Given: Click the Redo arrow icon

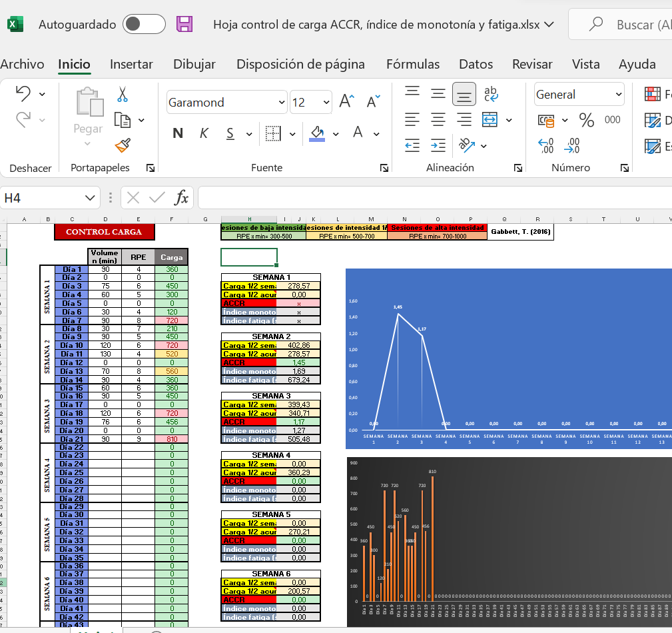Looking at the screenshot, I should coord(23,120).
